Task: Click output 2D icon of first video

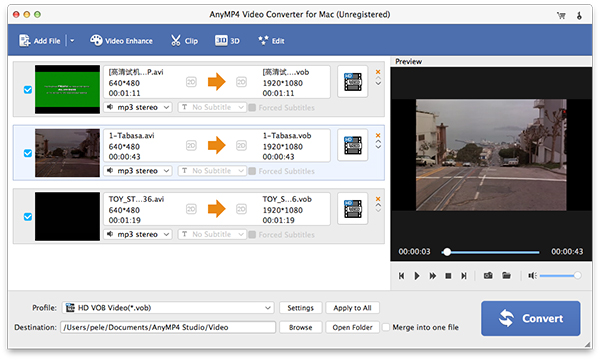Action: coord(241,82)
